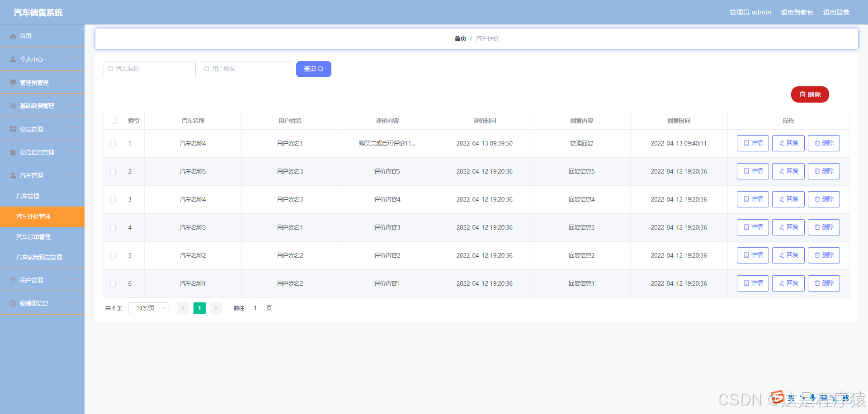Open 详情 for 购买完成后可评论11 row
The image size is (868, 414).
[753, 143]
